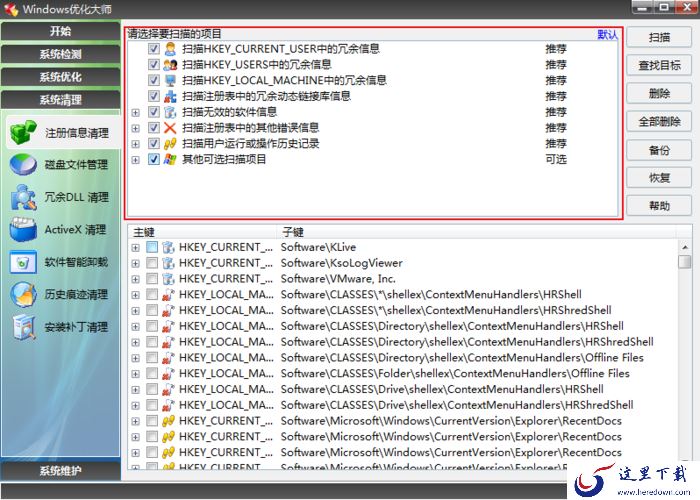This screenshot has width=700, height=500.
Task: Click the 备份 button
Action: click(x=659, y=150)
